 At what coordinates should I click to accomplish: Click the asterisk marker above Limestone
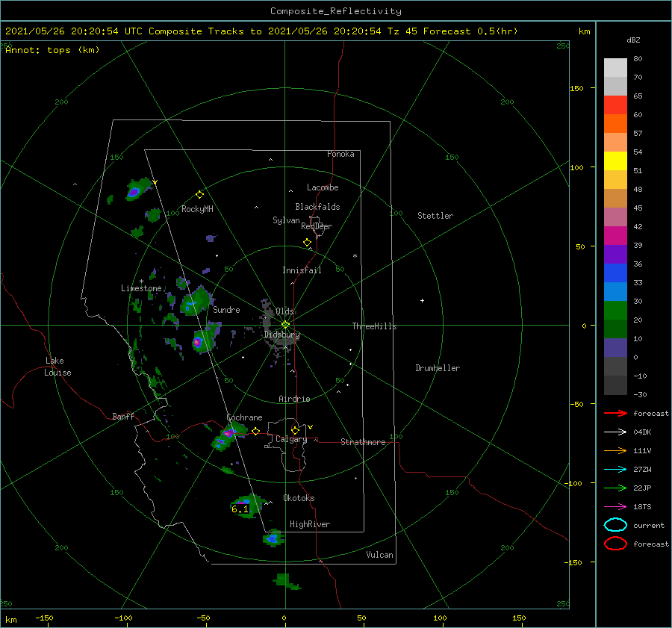coord(141,282)
